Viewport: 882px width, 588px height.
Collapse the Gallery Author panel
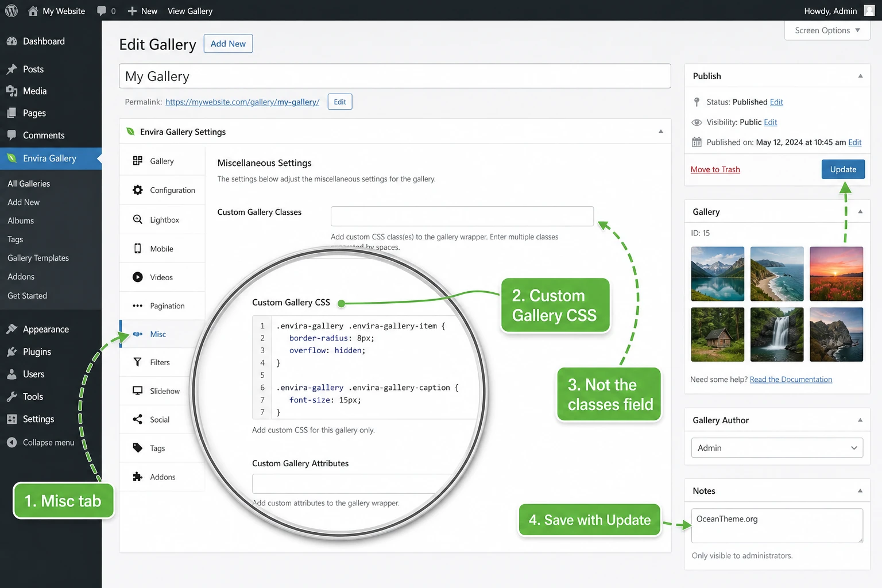(860, 420)
